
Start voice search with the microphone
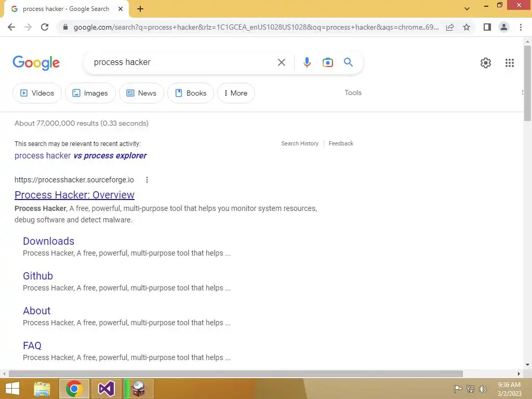pyautogui.click(x=307, y=62)
